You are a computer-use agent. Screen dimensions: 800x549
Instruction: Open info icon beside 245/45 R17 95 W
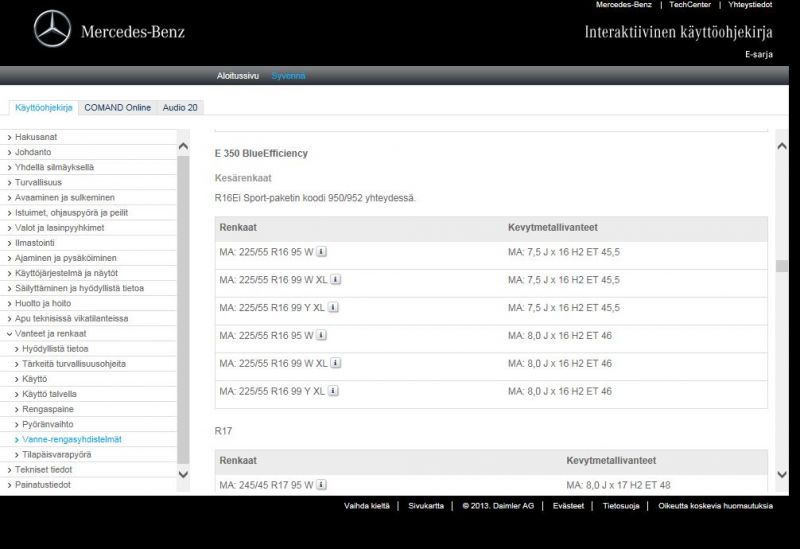321,485
